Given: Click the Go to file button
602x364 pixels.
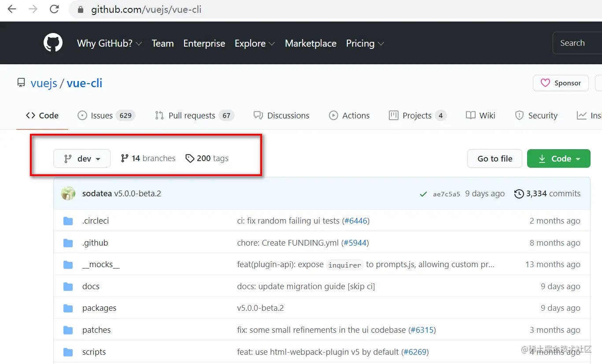Looking at the screenshot, I should tap(495, 158).
